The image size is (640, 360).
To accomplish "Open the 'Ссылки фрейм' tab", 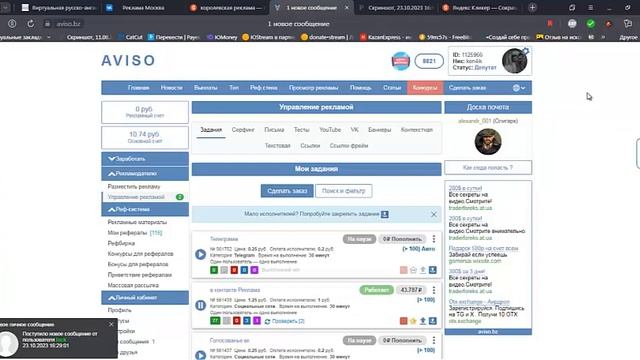I will coord(349,146).
